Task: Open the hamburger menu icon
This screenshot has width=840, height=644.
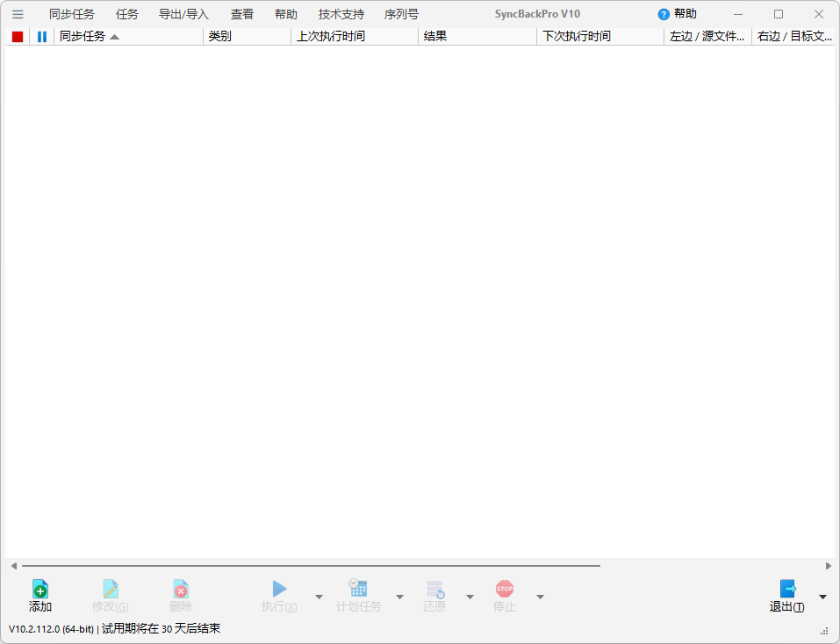Action: pyautogui.click(x=18, y=14)
